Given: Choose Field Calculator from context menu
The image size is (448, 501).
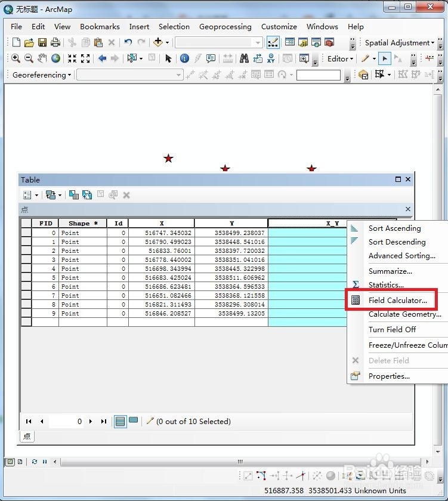Looking at the screenshot, I should [x=397, y=301].
